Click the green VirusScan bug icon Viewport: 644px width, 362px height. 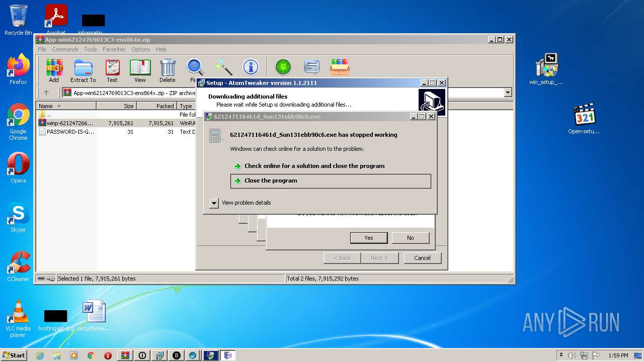point(283,67)
